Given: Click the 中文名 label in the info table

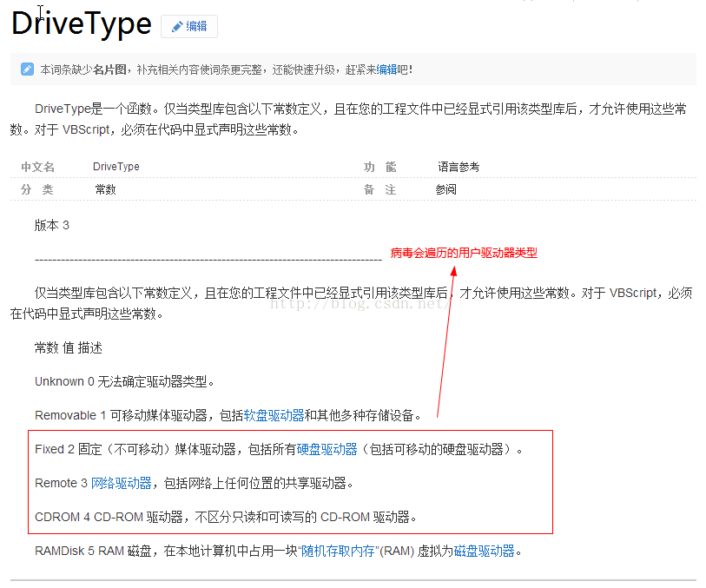Looking at the screenshot, I should tap(38, 167).
